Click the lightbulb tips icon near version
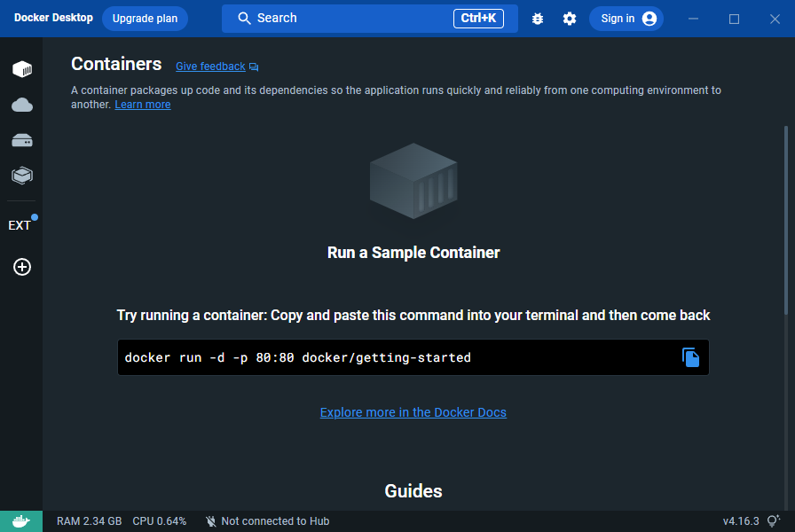795x532 pixels. pos(773,520)
